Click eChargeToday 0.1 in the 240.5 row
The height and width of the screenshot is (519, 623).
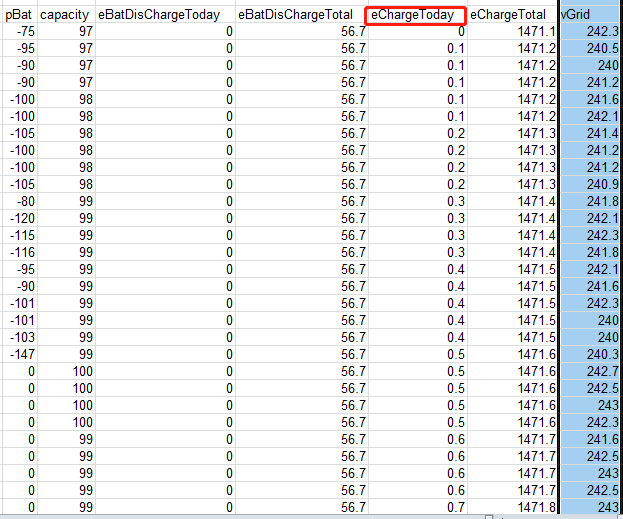417,48
